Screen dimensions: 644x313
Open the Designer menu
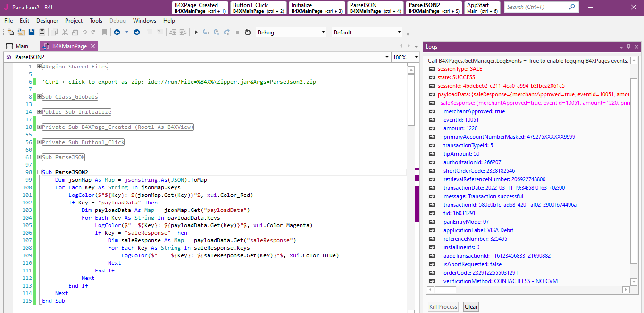[47, 21]
